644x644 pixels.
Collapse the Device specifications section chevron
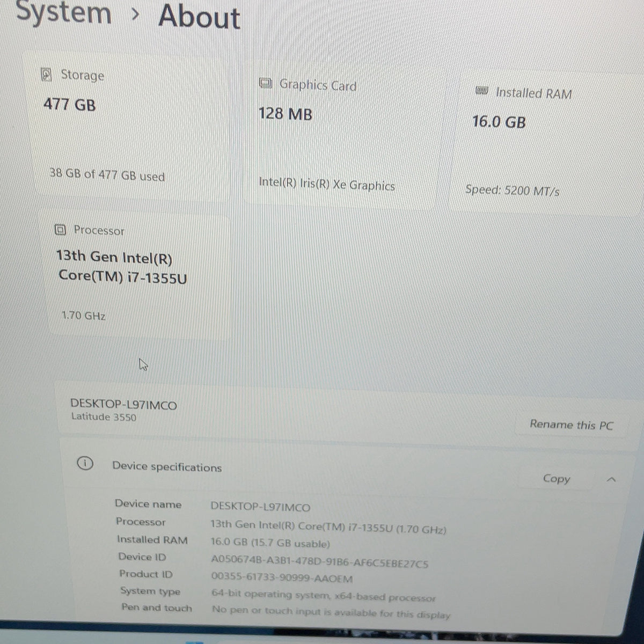(x=611, y=479)
